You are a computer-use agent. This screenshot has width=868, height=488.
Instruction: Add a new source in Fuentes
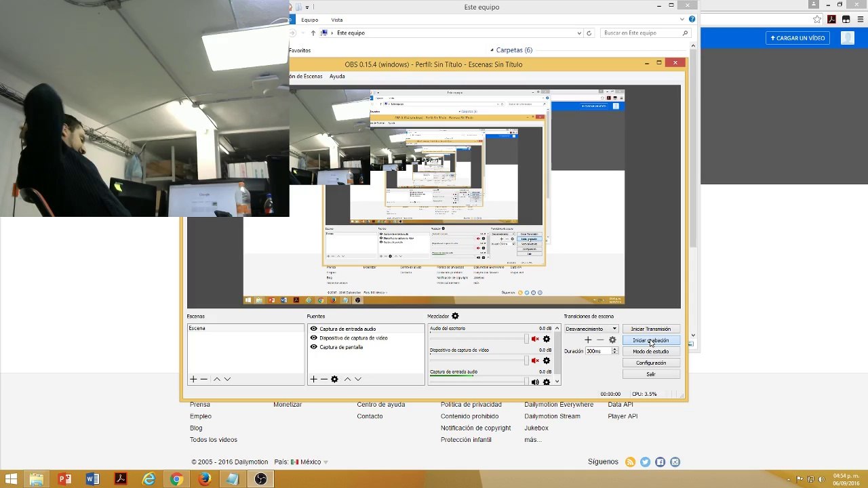(313, 379)
